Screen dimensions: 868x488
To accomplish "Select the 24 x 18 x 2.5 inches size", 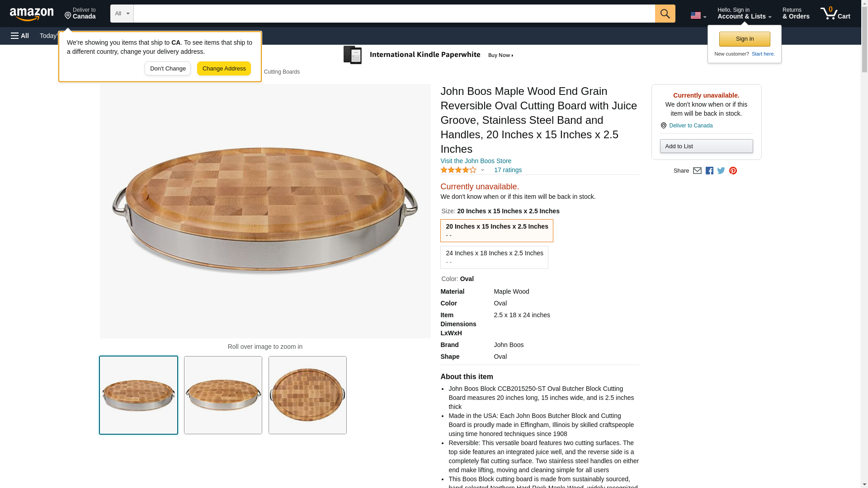I will (x=494, y=257).
